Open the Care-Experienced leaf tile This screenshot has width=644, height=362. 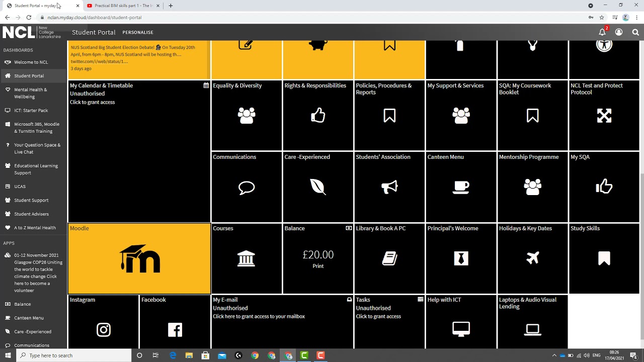pyautogui.click(x=318, y=187)
